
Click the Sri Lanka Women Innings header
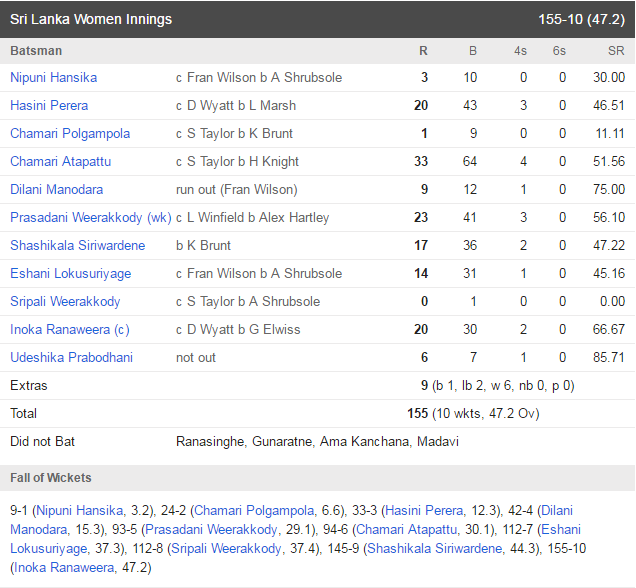(91, 19)
